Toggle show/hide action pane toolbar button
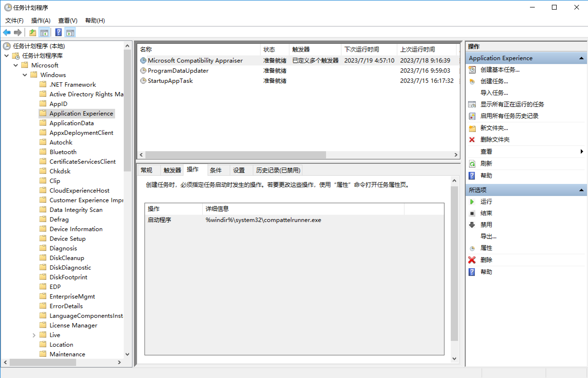 tap(70, 33)
